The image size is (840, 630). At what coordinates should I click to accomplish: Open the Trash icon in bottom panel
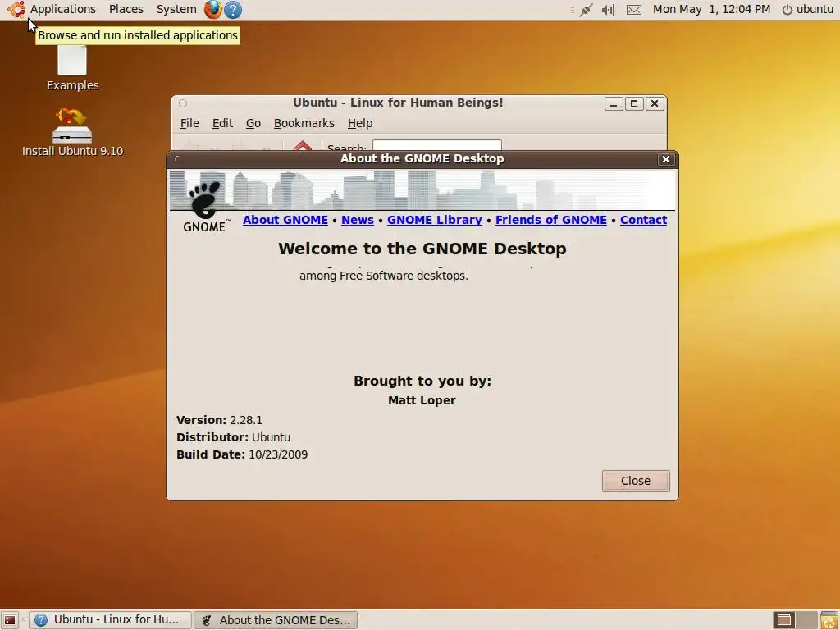tap(829, 620)
